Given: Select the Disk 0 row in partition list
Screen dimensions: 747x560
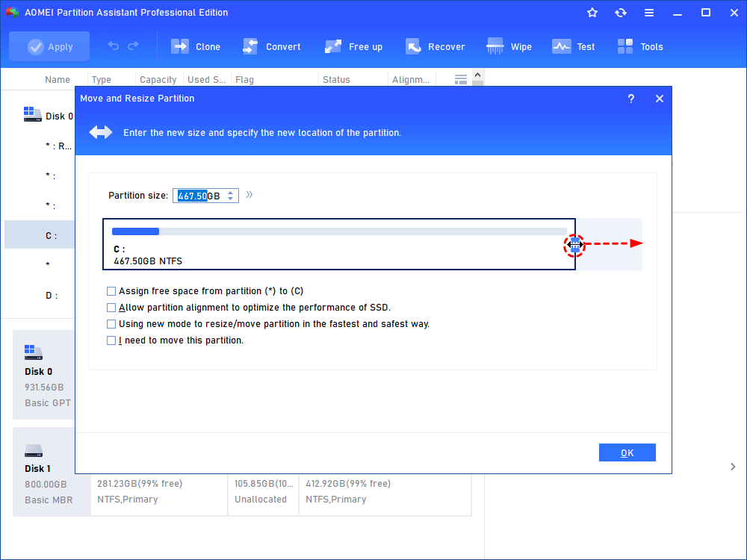Looking at the screenshot, I should 48,116.
